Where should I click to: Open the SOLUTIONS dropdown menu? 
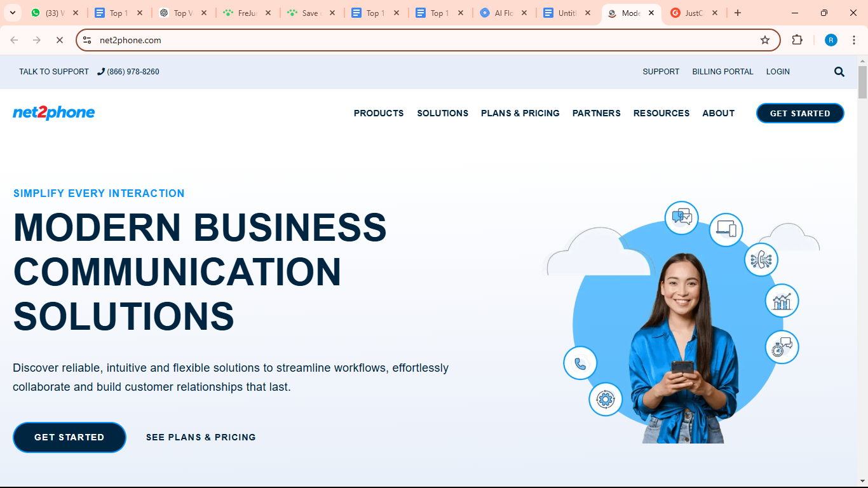442,113
